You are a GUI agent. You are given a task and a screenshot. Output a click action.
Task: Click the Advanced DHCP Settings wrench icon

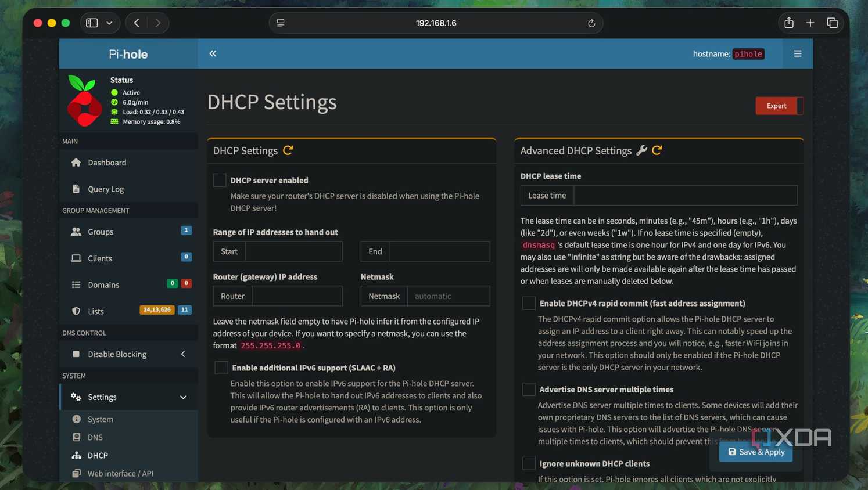(x=641, y=150)
